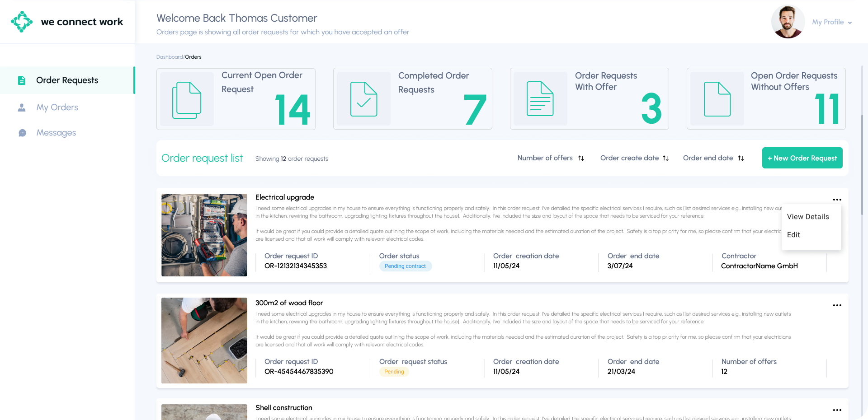Open options menu for 300m2 of wood floor

[x=837, y=305]
